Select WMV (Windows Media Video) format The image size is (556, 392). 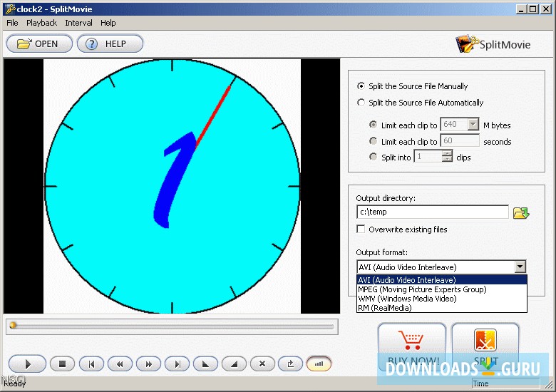pyautogui.click(x=442, y=299)
